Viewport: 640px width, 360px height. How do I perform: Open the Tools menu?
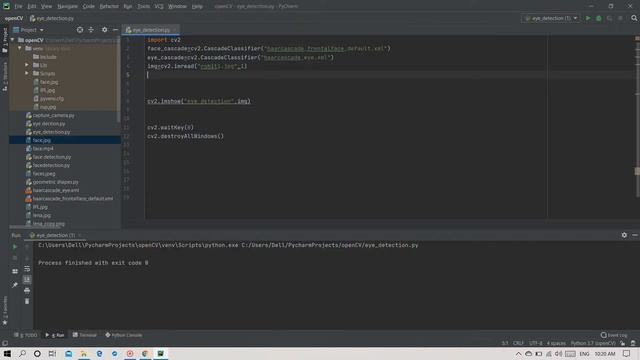(x=143, y=7)
